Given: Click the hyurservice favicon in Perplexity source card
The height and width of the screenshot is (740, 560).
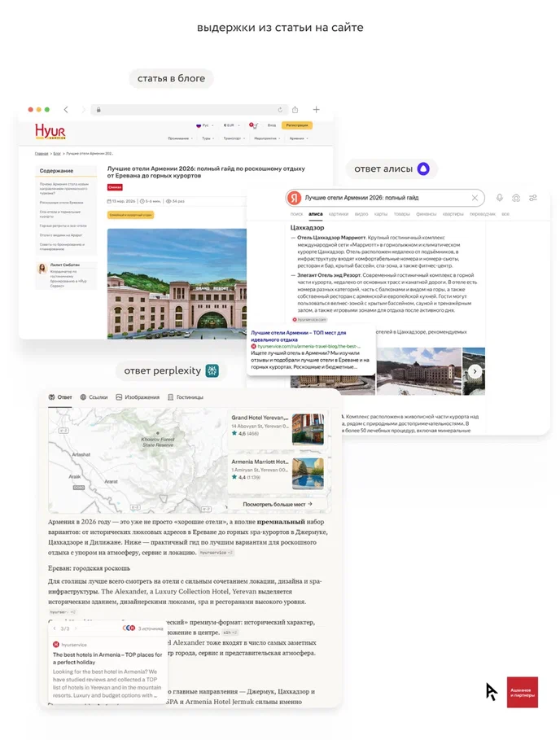Looking at the screenshot, I should [55, 645].
